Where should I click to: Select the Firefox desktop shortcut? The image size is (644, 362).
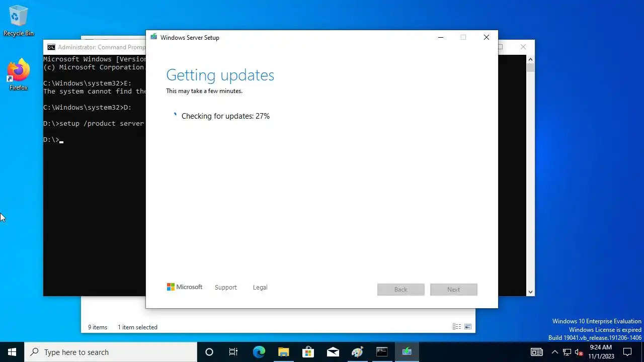tap(19, 75)
